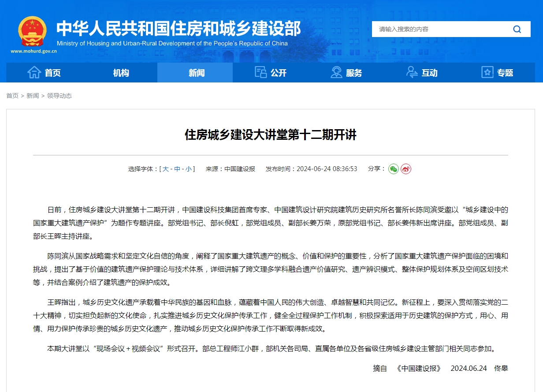The image size is (543, 392).
Task: Click the 互动 interaction icon in navigation
Action: (x=412, y=72)
